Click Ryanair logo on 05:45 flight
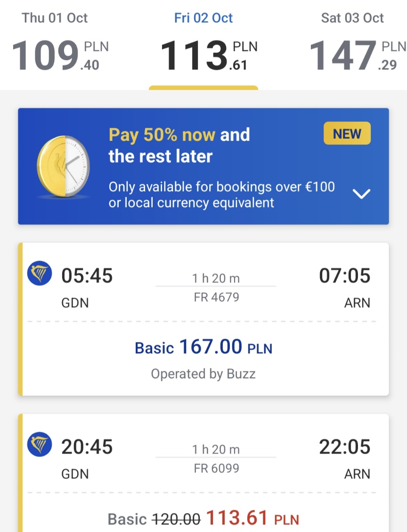 click(x=40, y=273)
